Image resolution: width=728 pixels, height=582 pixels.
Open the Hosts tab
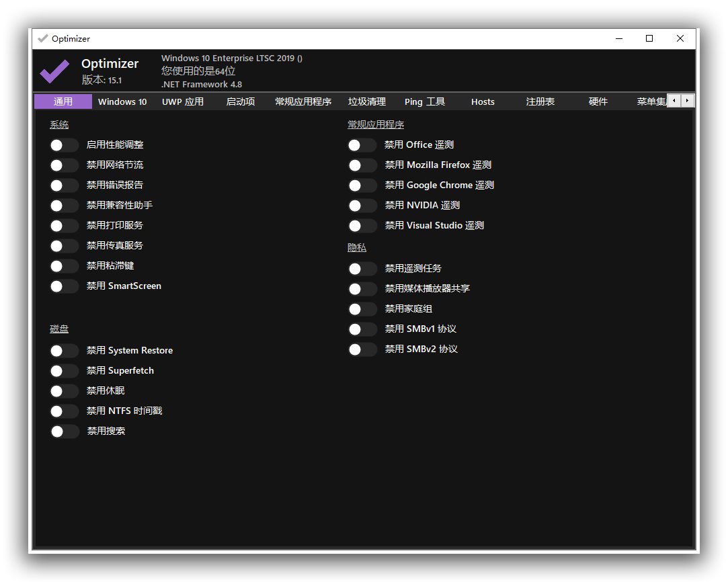click(483, 101)
